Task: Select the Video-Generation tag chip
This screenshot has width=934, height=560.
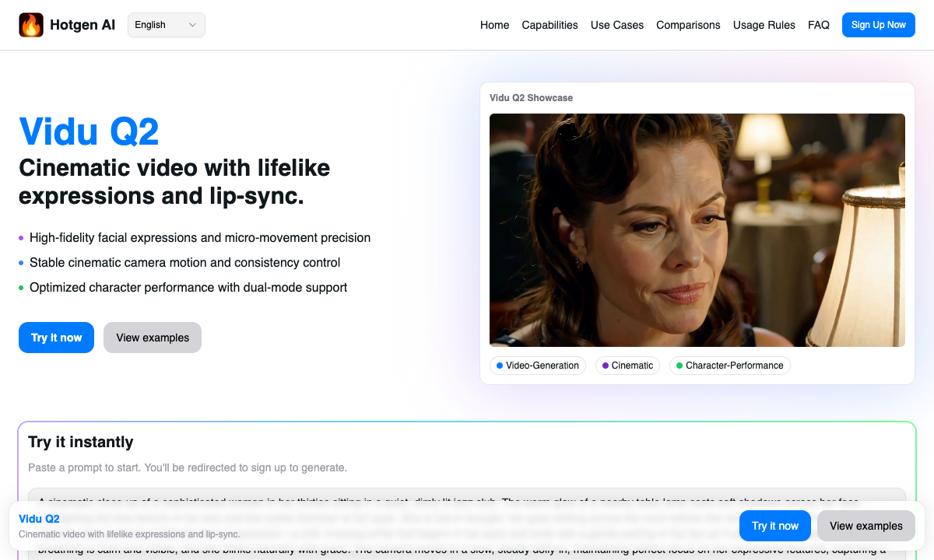Action: pos(538,366)
